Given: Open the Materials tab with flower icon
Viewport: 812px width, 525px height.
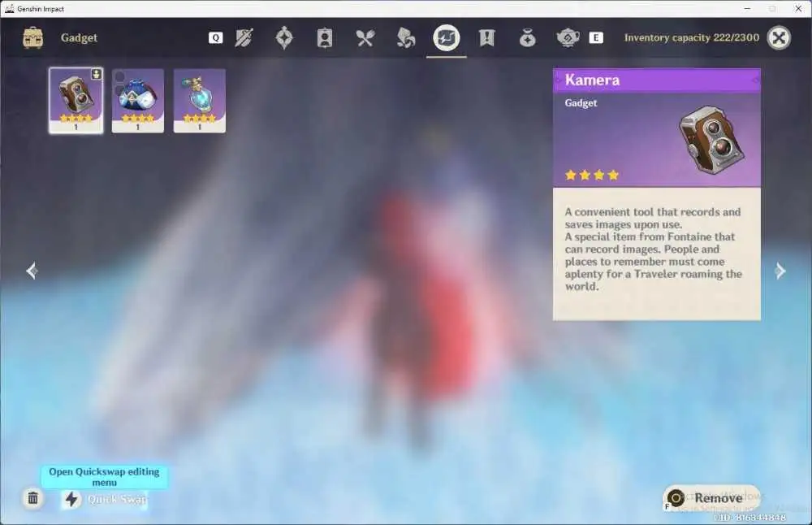Looking at the screenshot, I should coord(405,38).
